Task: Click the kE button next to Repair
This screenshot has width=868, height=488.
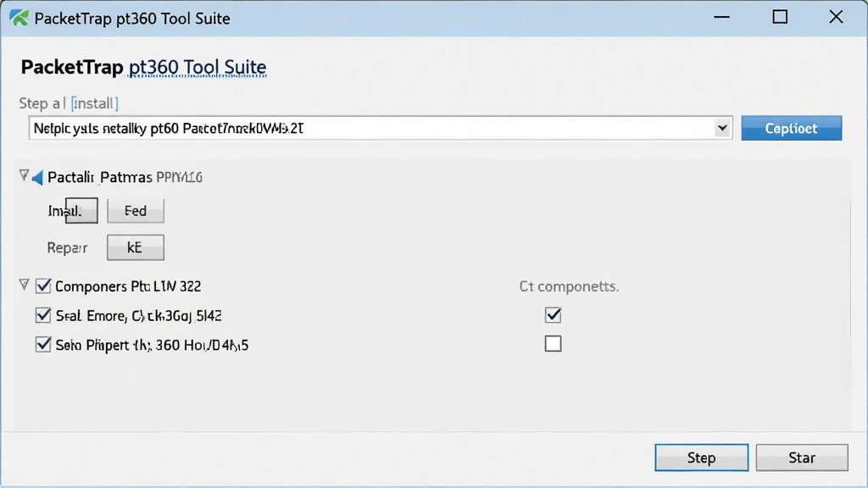Action: coord(136,247)
